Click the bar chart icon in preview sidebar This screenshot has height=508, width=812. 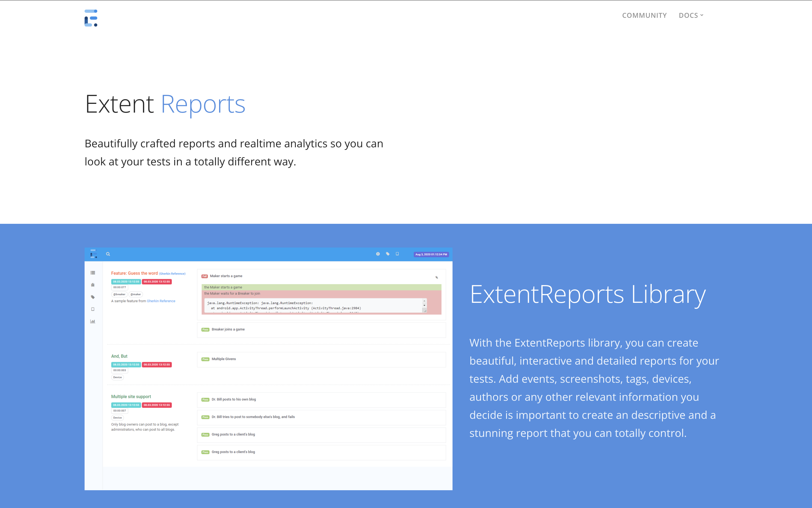click(92, 321)
